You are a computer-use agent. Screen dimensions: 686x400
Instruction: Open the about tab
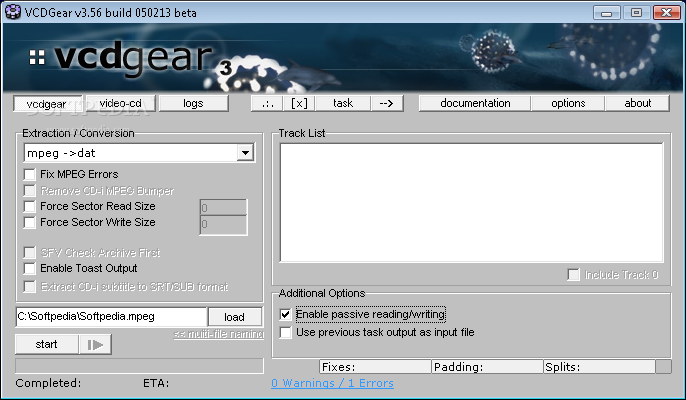click(637, 103)
